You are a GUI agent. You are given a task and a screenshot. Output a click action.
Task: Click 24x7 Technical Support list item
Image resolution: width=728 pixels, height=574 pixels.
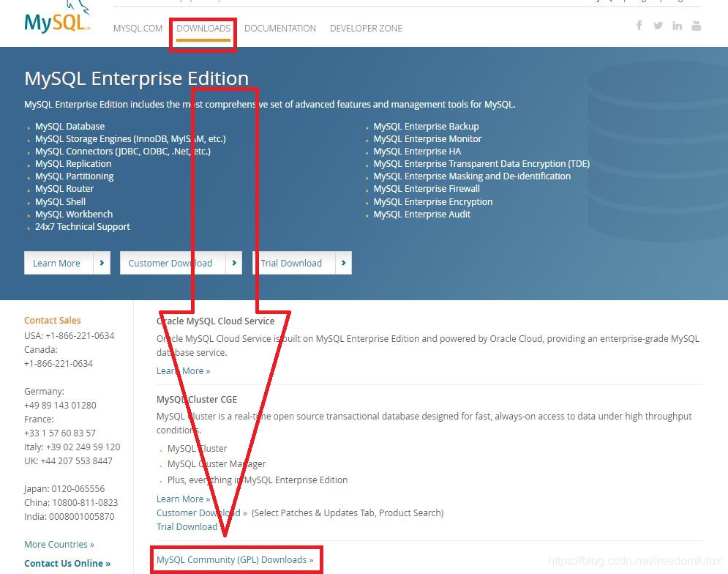[x=83, y=227]
